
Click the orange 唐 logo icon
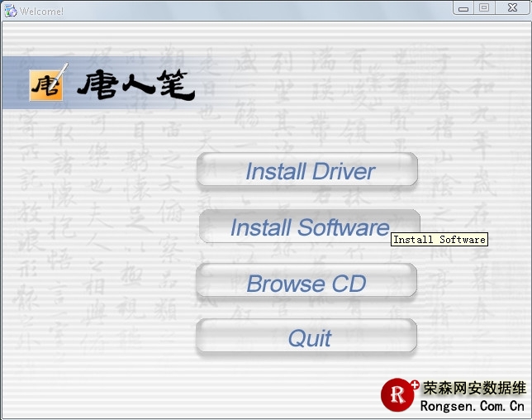45,85
